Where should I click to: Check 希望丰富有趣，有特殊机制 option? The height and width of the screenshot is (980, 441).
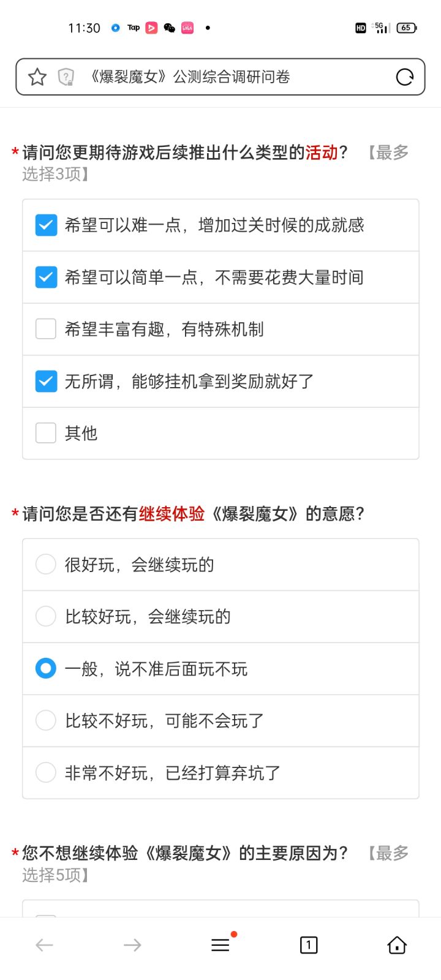click(x=46, y=330)
